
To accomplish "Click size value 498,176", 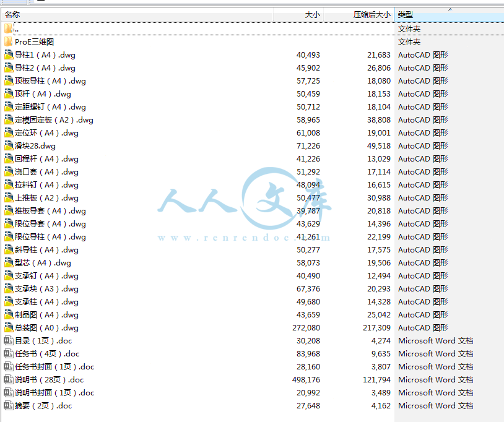I will click(x=306, y=379).
